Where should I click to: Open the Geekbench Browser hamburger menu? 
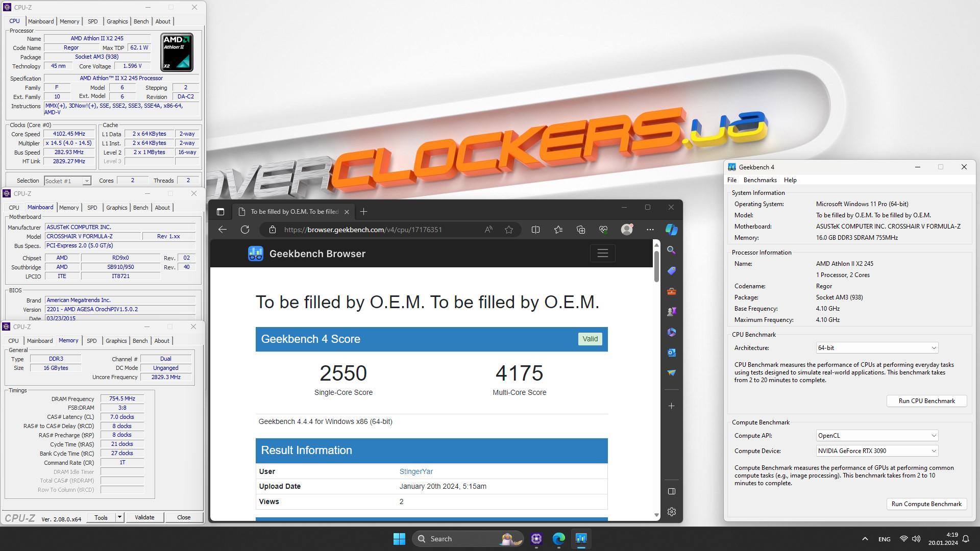pyautogui.click(x=603, y=254)
